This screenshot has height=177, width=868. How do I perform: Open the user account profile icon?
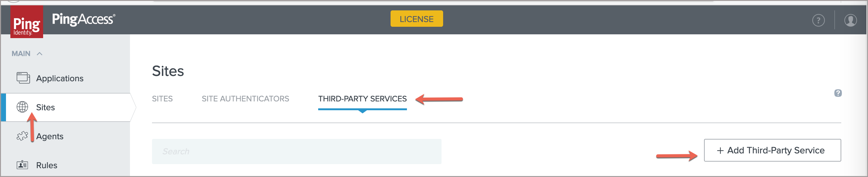click(x=850, y=20)
